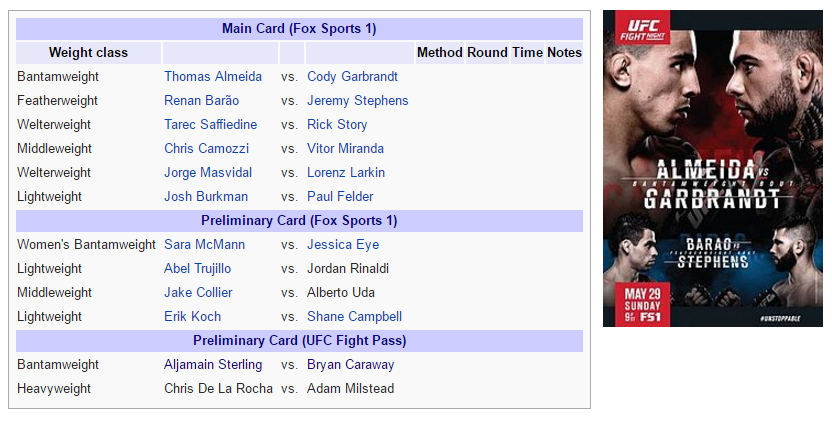Follow the Jessica Eye link
The image size is (832, 421).
click(x=343, y=244)
